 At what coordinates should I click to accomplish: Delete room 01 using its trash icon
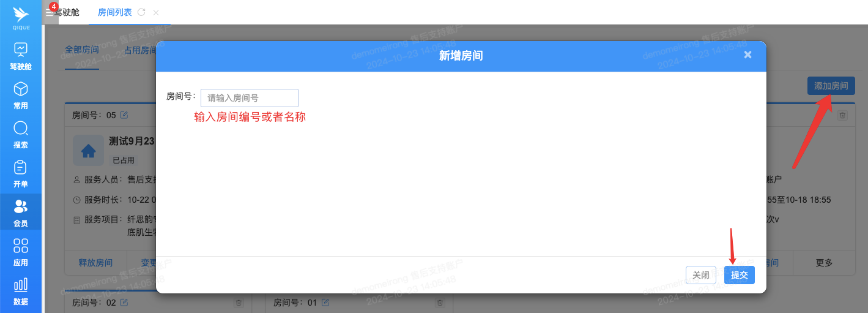coord(440,303)
